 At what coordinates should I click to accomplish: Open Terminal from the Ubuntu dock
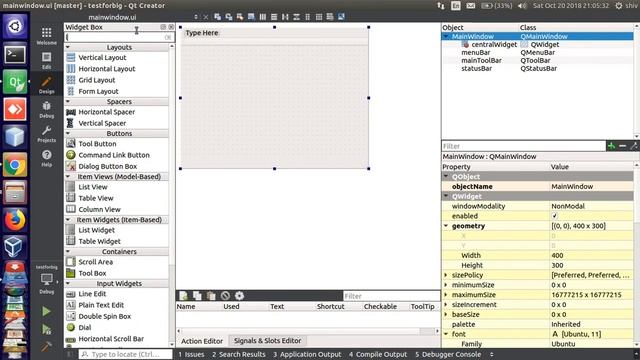15,54
